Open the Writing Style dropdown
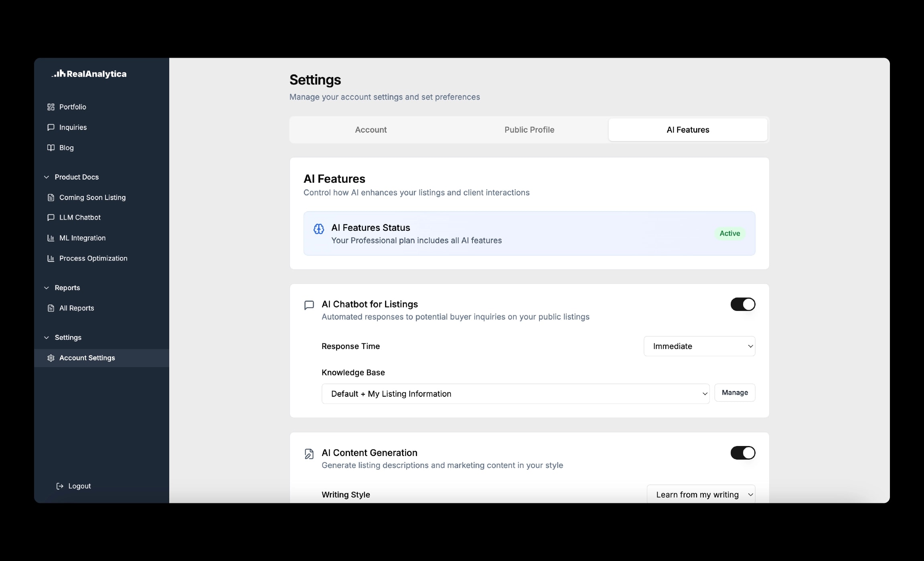 click(701, 494)
